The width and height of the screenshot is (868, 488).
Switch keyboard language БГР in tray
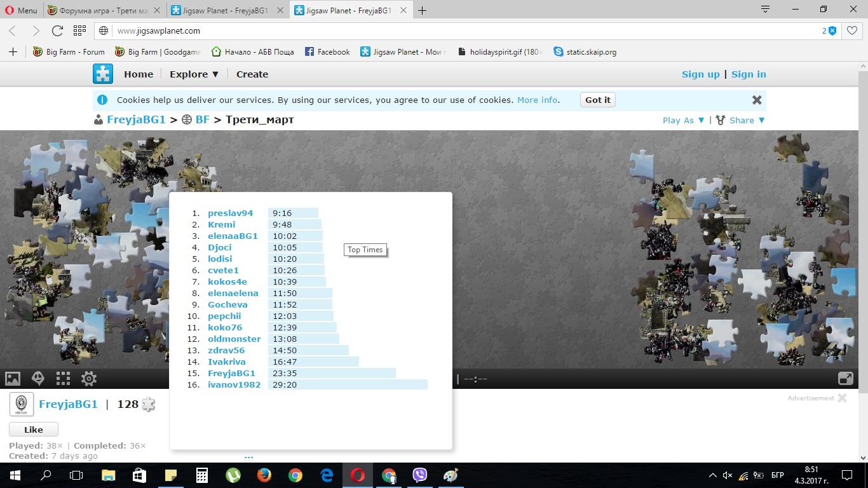coord(777,475)
